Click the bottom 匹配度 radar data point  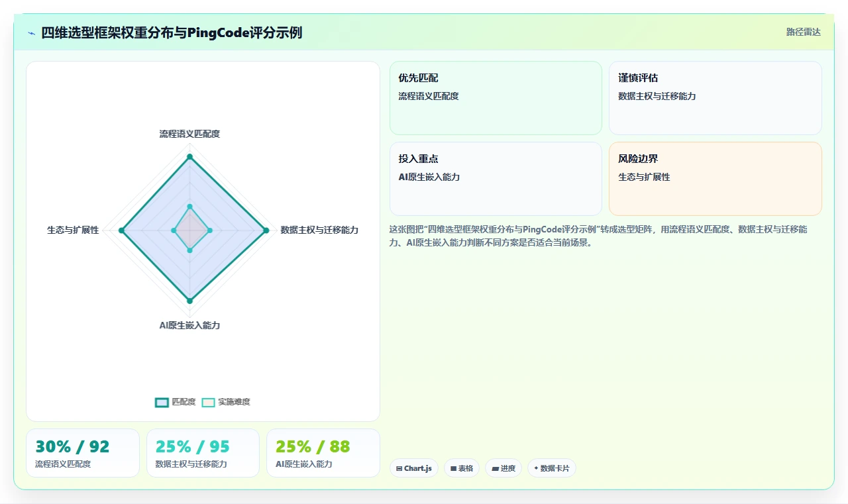189,301
